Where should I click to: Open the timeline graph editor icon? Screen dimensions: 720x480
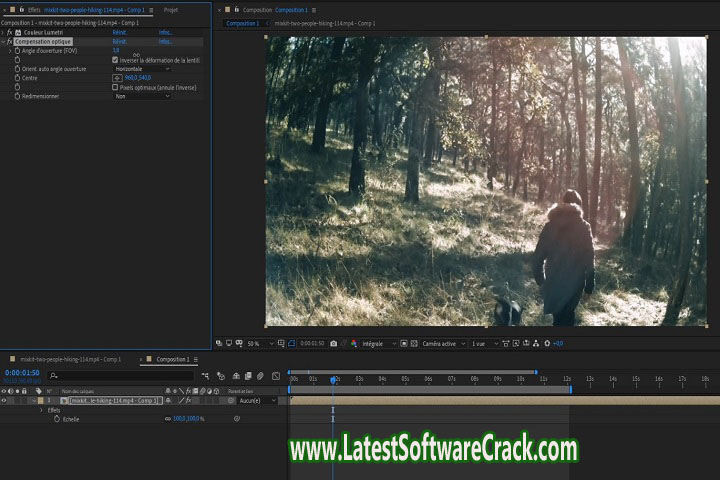(x=275, y=376)
